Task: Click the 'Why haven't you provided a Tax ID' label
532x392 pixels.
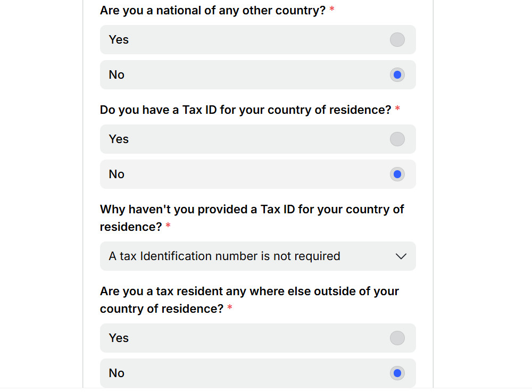Action: pos(252,210)
